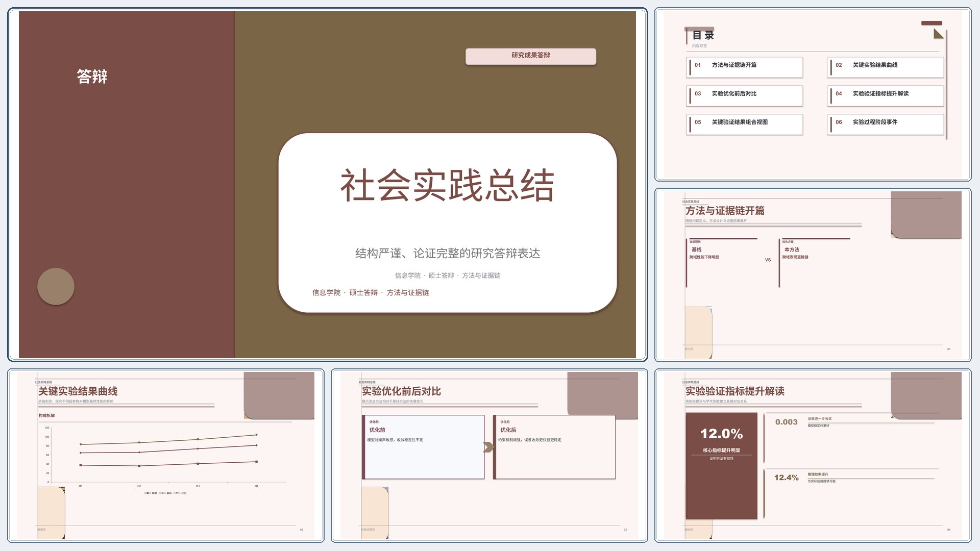Screen dimensions: 980x551
Task: Click the 12.0% 核心指标提升明显 card
Action: click(x=721, y=466)
